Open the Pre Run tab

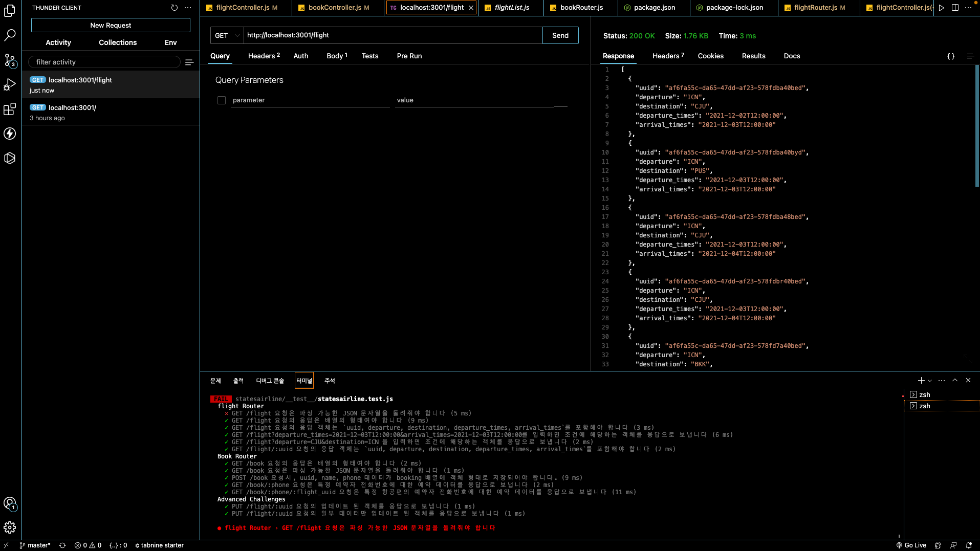(x=409, y=56)
